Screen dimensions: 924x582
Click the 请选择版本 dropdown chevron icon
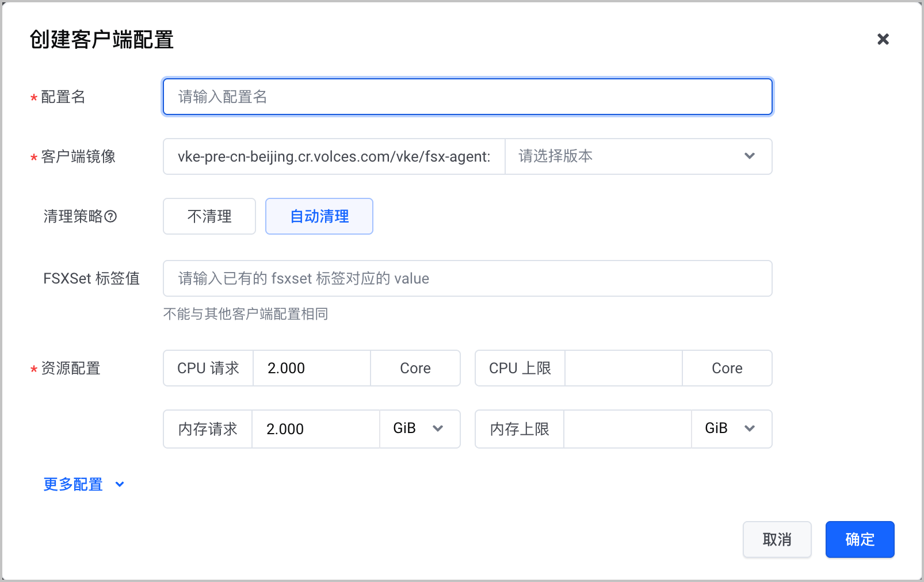tap(749, 156)
